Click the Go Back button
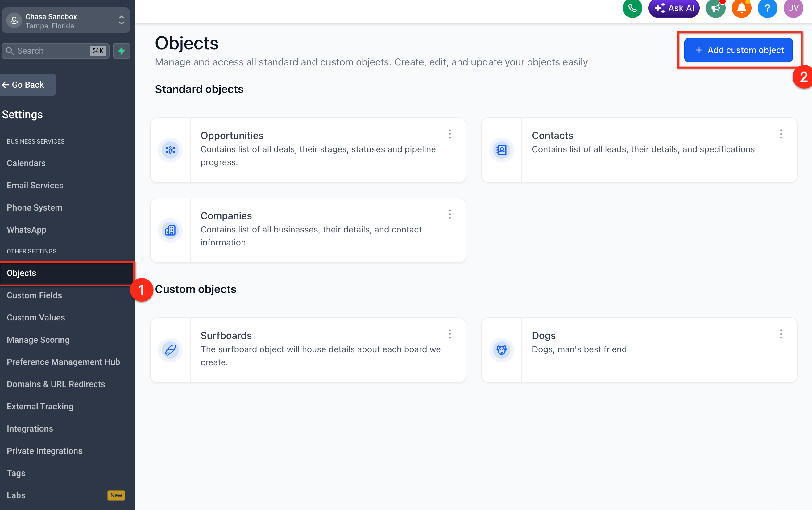This screenshot has height=510, width=812. tap(28, 85)
